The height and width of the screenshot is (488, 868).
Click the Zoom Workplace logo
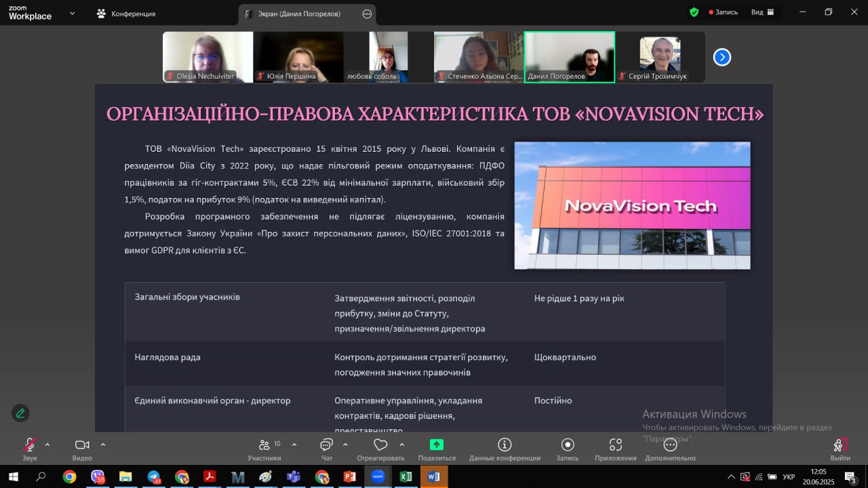pos(30,13)
